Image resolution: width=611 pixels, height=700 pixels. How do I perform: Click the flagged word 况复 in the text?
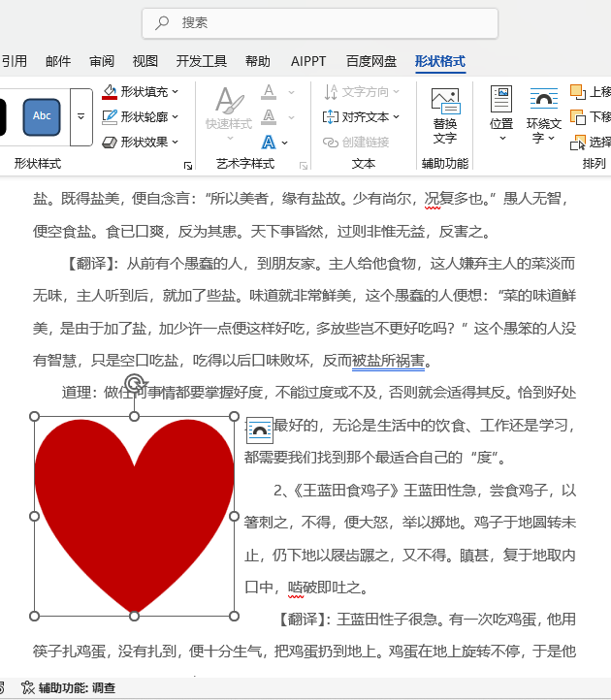click(x=439, y=199)
